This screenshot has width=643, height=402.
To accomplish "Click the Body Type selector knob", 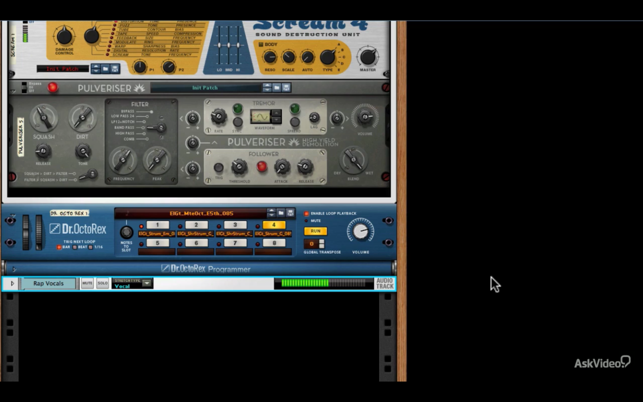I will pos(328,57).
